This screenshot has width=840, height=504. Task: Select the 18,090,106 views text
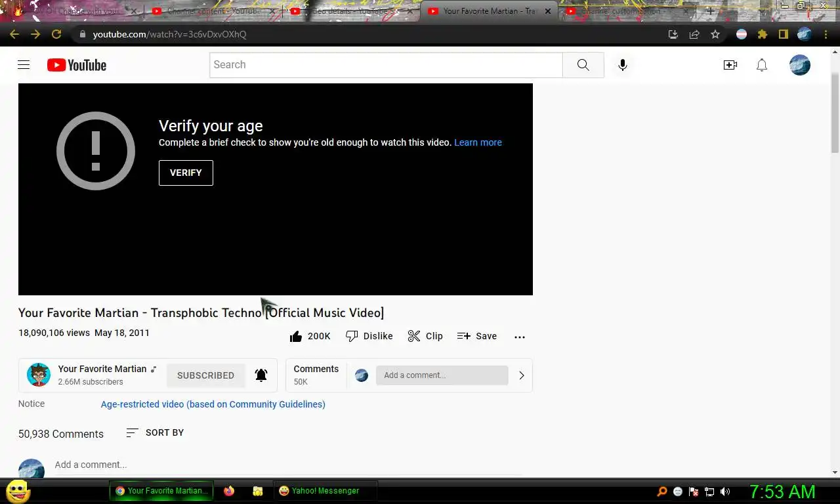click(54, 333)
